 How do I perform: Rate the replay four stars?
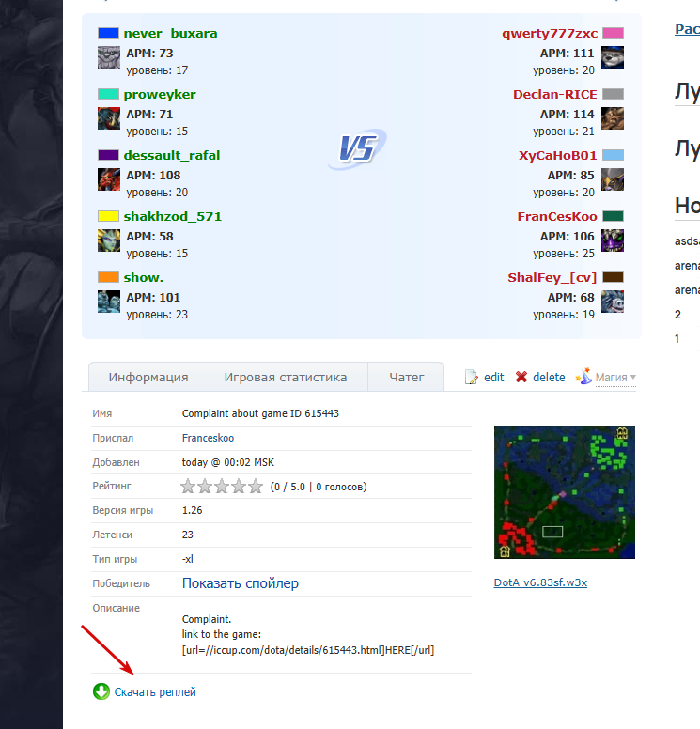(x=239, y=487)
